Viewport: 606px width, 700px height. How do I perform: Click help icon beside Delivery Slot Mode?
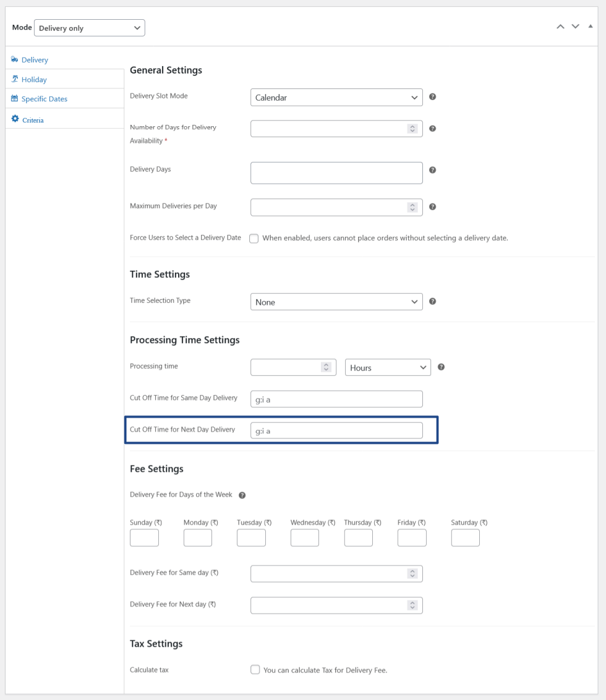pyautogui.click(x=433, y=97)
